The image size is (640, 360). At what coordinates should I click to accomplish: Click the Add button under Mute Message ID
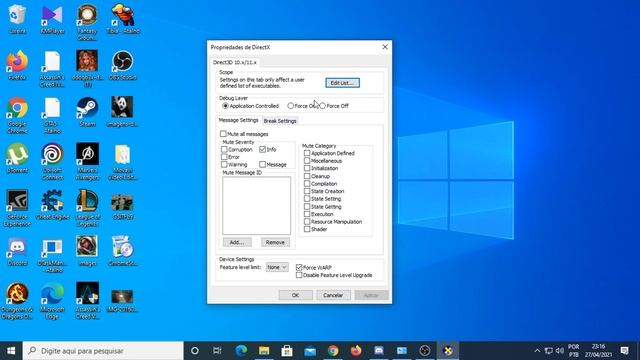point(237,242)
